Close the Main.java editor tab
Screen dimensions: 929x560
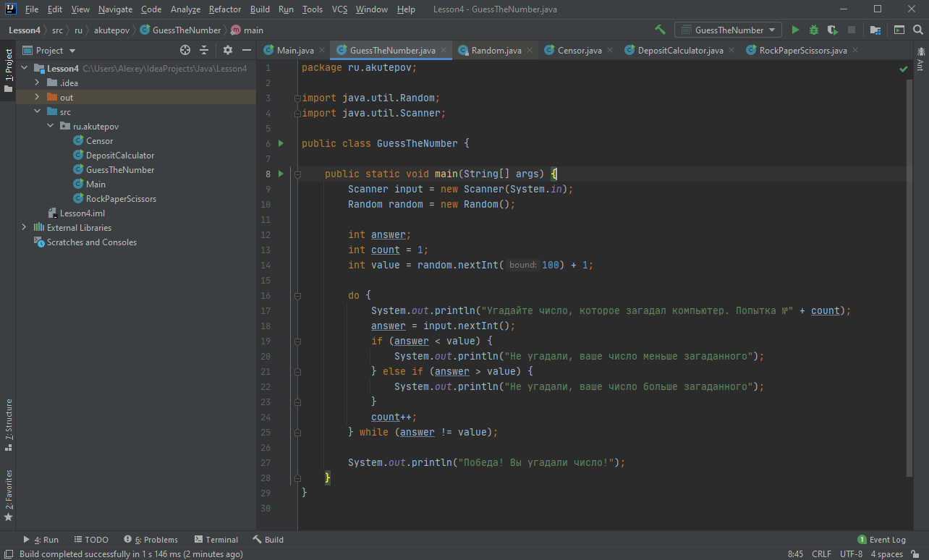tap(322, 50)
